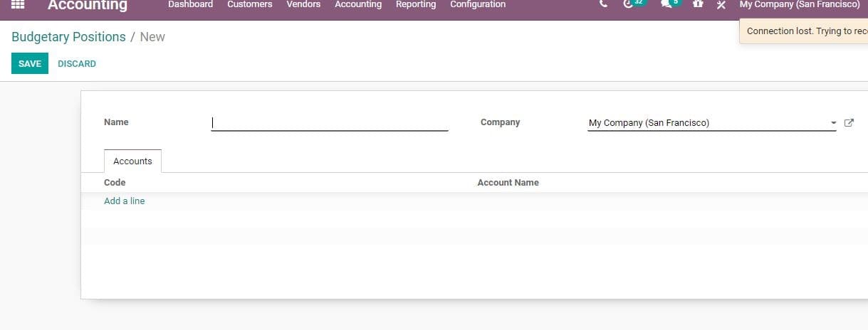Click the Add a line link

pyautogui.click(x=125, y=201)
